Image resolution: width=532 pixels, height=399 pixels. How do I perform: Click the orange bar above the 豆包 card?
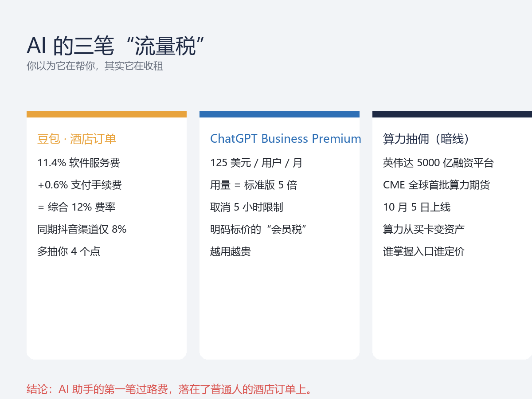[106, 114]
